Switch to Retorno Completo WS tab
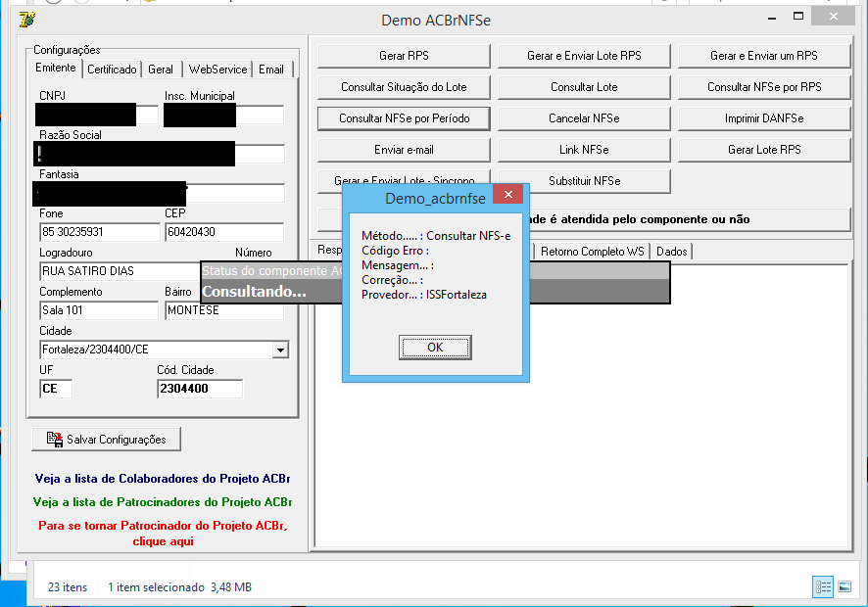 pos(593,252)
